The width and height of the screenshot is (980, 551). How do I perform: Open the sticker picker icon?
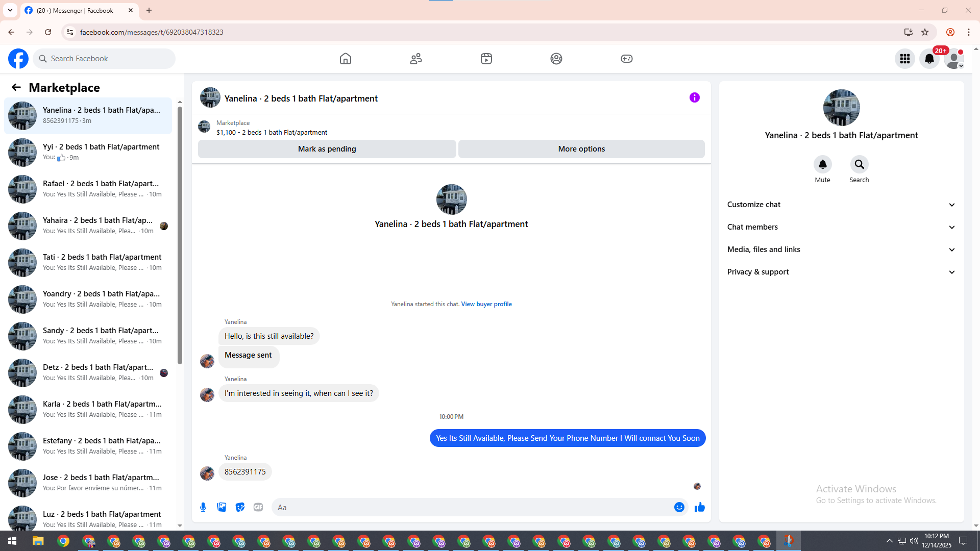240,507
